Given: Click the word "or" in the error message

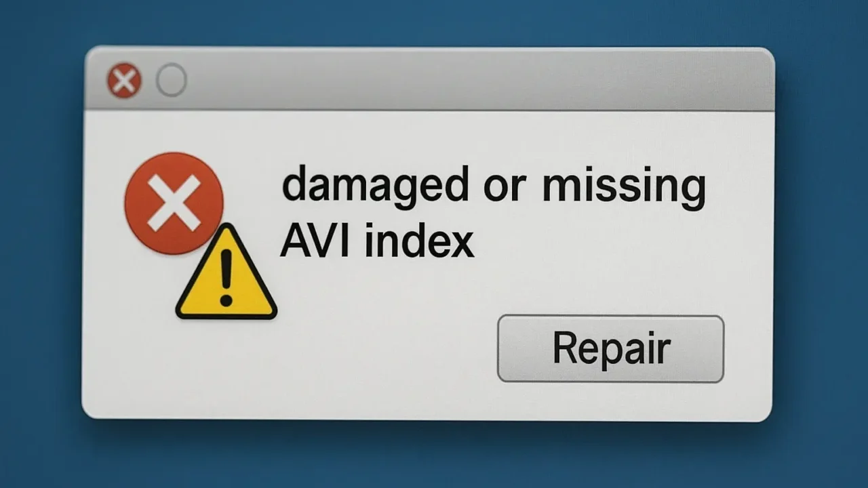Looking at the screenshot, I should click(505, 190).
